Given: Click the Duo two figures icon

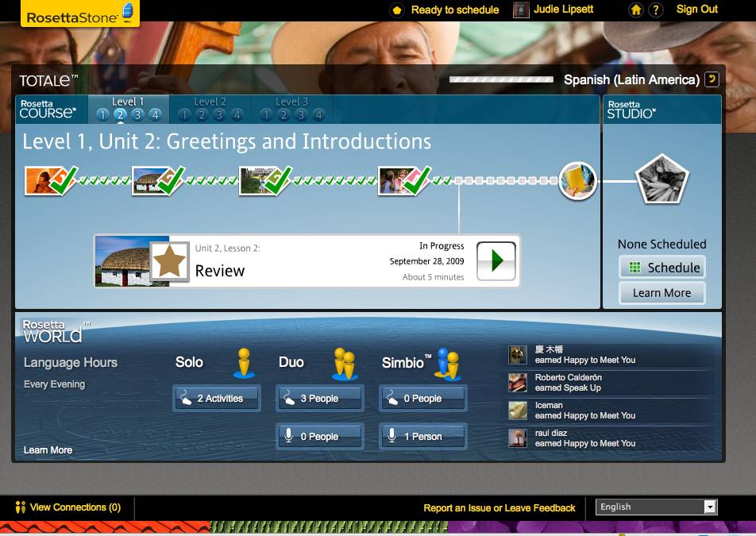Looking at the screenshot, I should 345,364.
